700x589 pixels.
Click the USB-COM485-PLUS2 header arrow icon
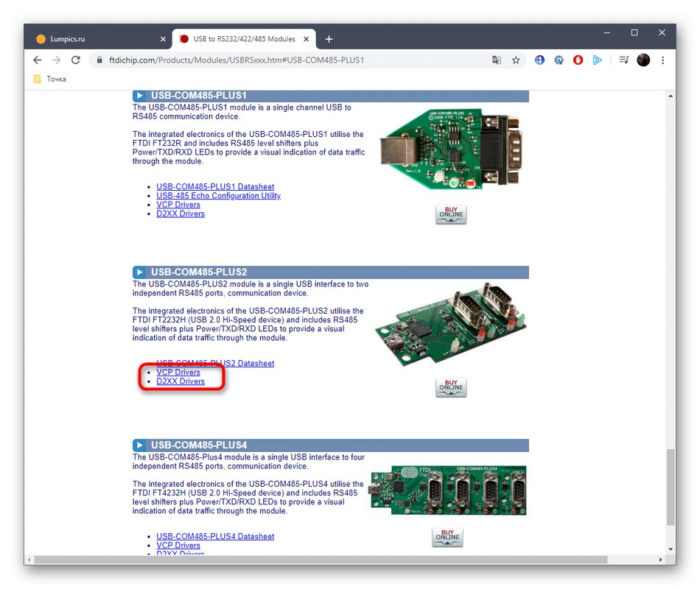click(x=139, y=272)
